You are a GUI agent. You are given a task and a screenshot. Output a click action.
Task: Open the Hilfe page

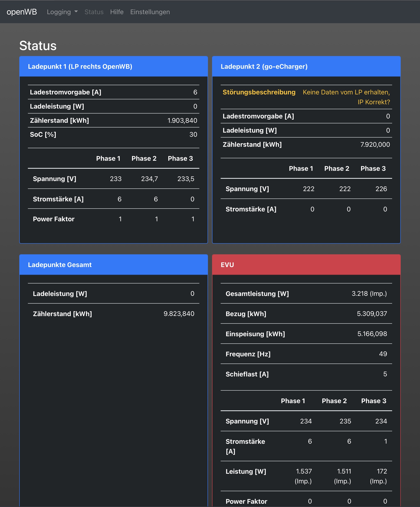117,12
